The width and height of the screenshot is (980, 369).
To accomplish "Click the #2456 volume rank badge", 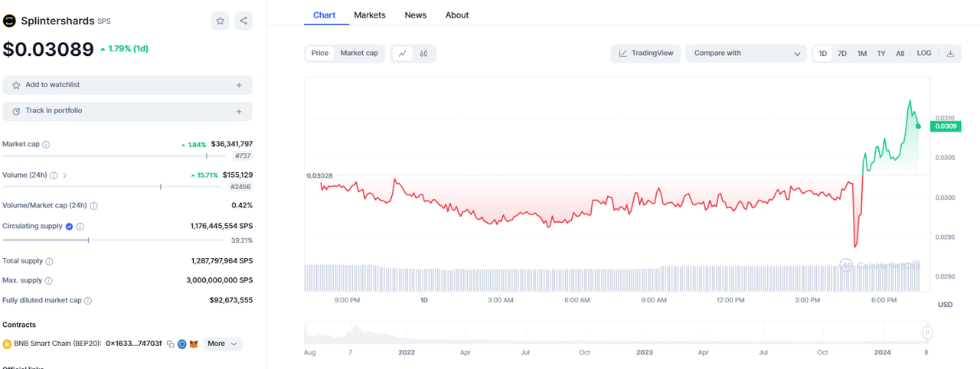I will click(x=240, y=187).
